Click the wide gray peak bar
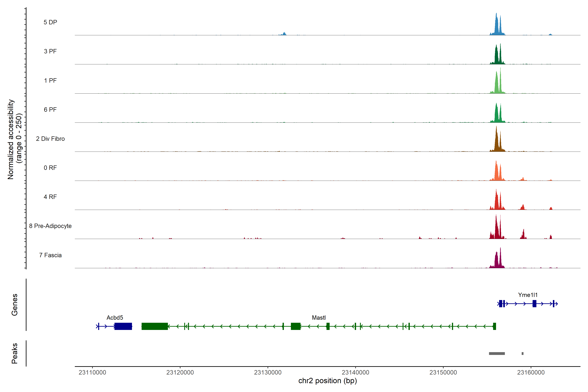Screen dimensions: 588x392 [497, 353]
